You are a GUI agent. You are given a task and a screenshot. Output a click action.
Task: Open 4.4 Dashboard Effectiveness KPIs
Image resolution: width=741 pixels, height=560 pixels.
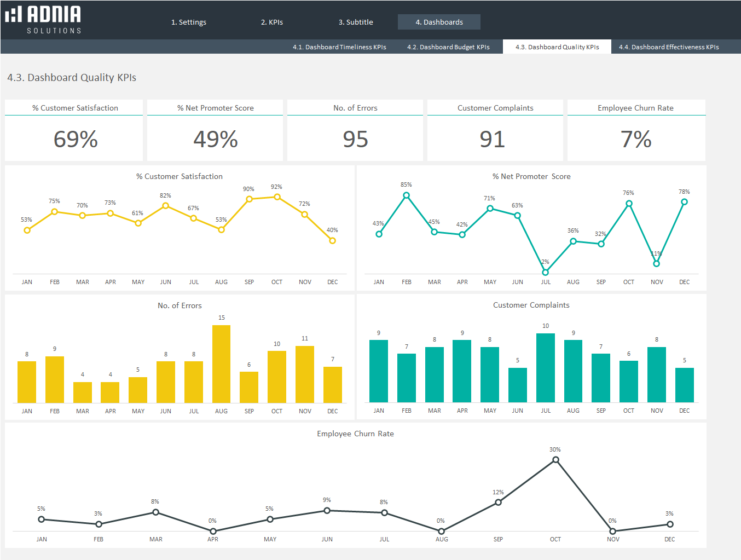(669, 47)
